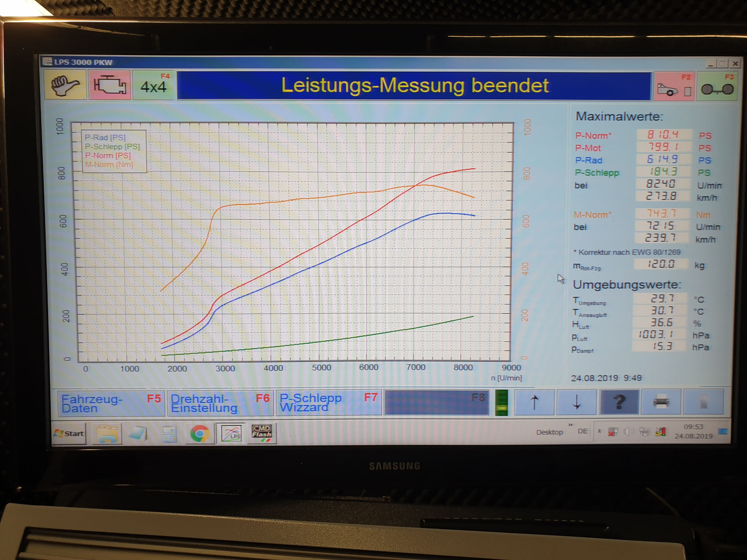Open help with question mark button
747x560 pixels.
click(619, 402)
